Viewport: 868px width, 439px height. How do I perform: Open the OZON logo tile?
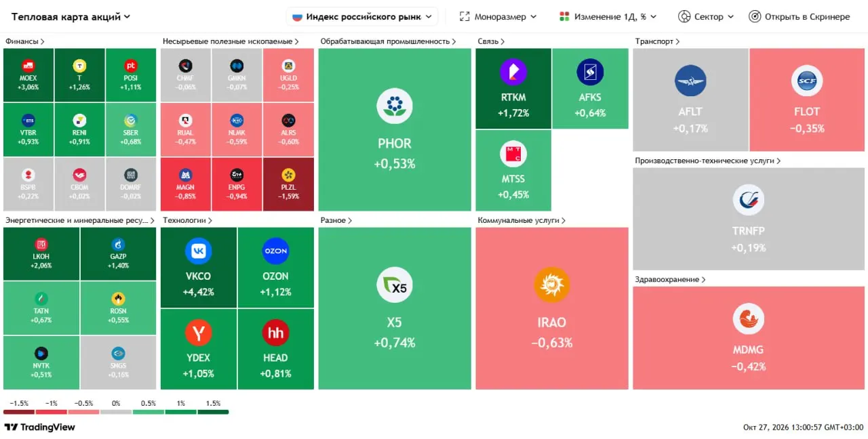click(x=276, y=251)
